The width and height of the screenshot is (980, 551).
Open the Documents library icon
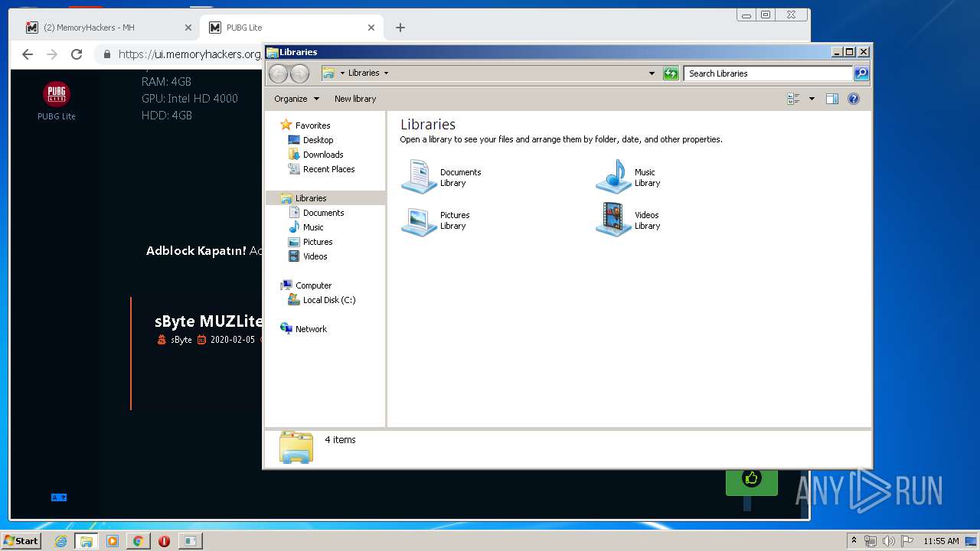(419, 177)
